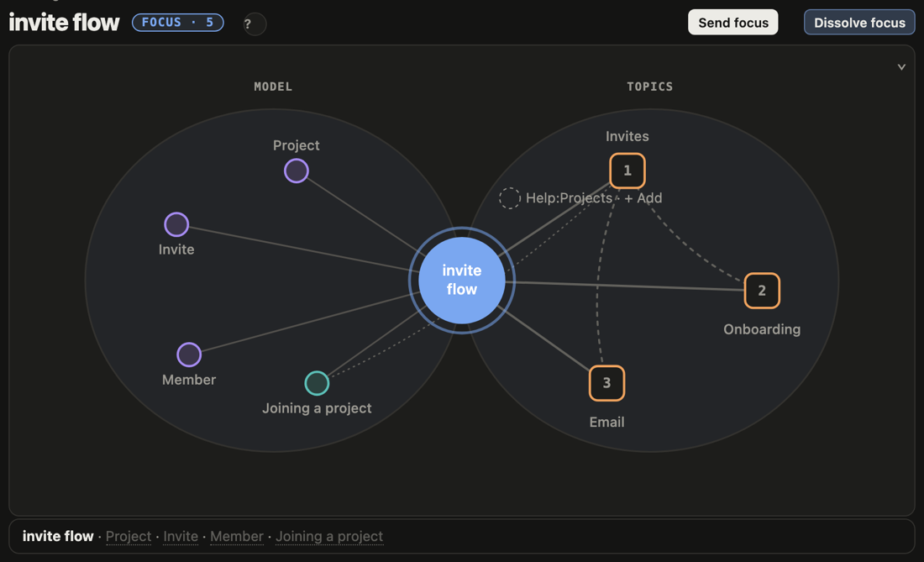Follow the Member link in the breadcrumb bar
The image size is (924, 562).
[x=237, y=537]
